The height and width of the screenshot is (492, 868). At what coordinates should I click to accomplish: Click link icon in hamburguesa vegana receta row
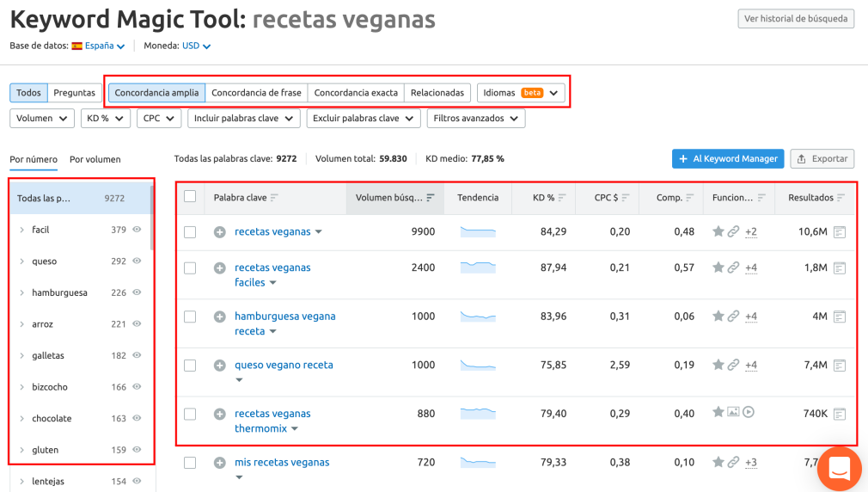point(733,317)
